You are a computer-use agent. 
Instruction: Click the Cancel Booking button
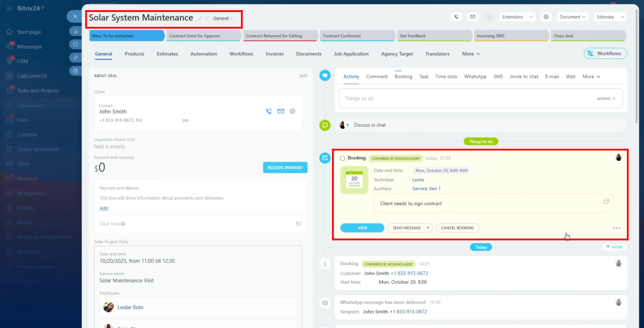pyautogui.click(x=457, y=228)
